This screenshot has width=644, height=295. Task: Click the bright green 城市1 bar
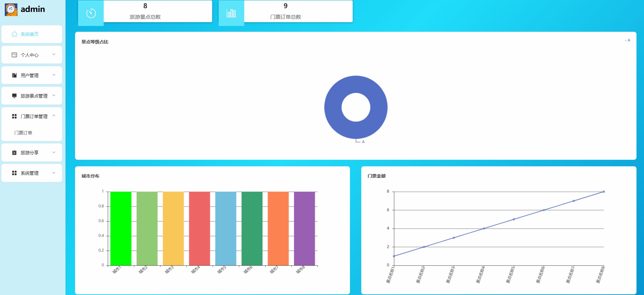121,228
